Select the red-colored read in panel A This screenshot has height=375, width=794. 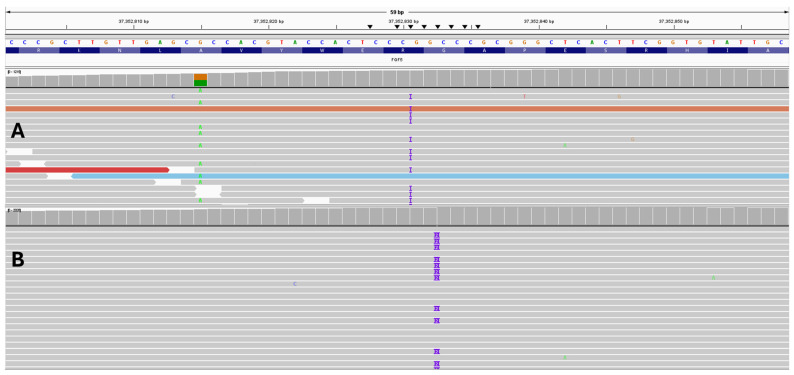coord(87,170)
